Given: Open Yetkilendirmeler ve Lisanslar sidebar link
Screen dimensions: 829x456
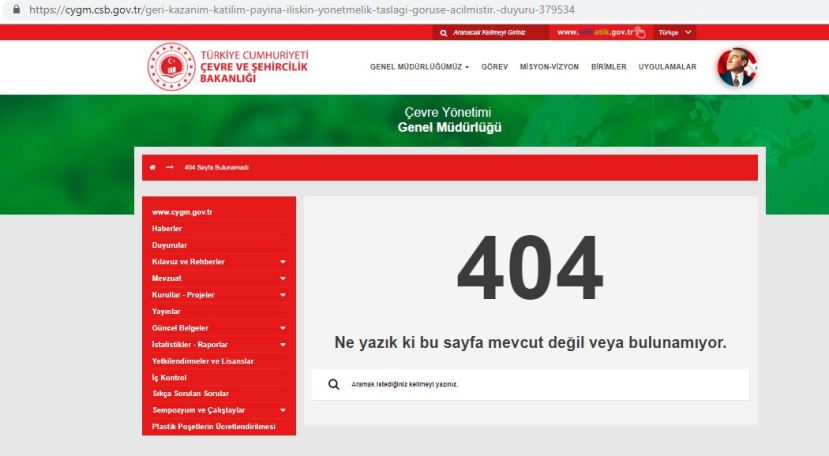Looking at the screenshot, I should (202, 361).
